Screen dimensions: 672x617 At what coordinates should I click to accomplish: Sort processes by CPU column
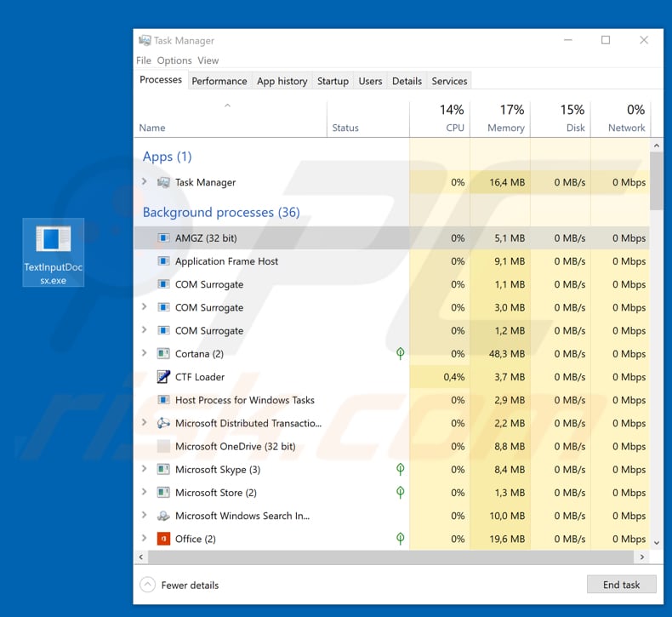[440, 119]
